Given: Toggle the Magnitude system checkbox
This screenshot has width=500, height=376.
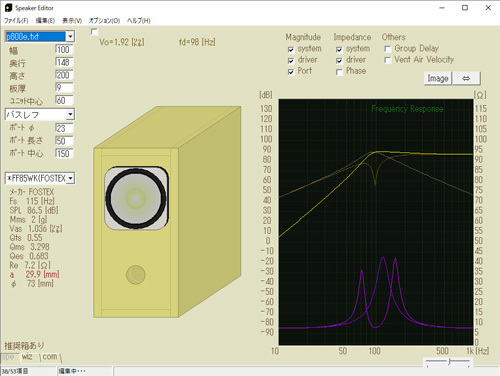Looking at the screenshot, I should [x=291, y=50].
